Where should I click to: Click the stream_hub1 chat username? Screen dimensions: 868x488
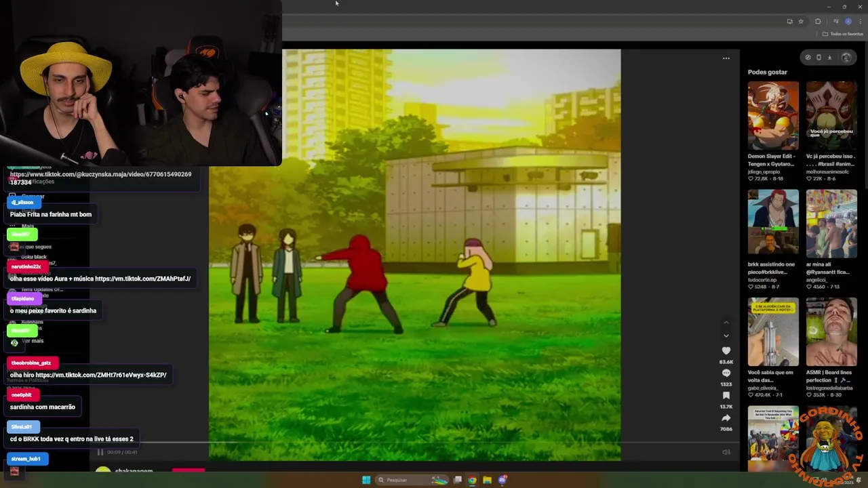pos(26,459)
